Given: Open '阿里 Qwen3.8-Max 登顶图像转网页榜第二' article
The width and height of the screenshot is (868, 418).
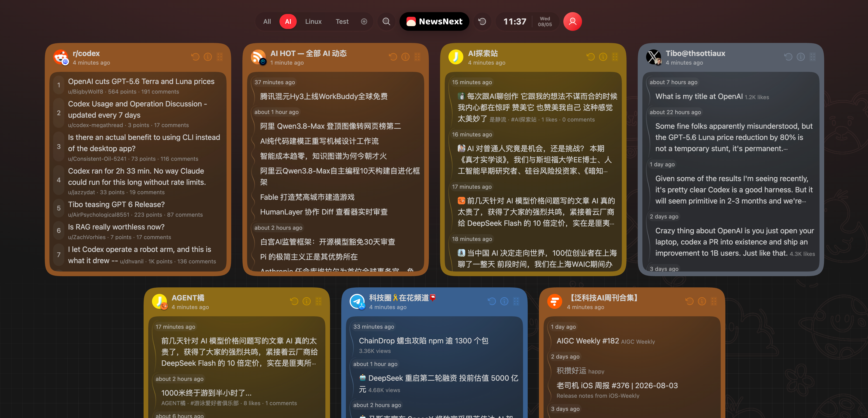Looking at the screenshot, I should (331, 126).
